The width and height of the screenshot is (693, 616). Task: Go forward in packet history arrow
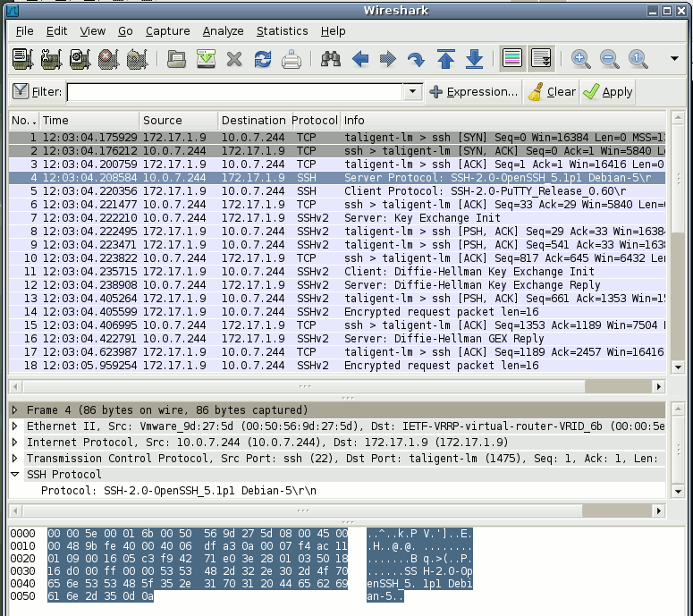(x=388, y=59)
